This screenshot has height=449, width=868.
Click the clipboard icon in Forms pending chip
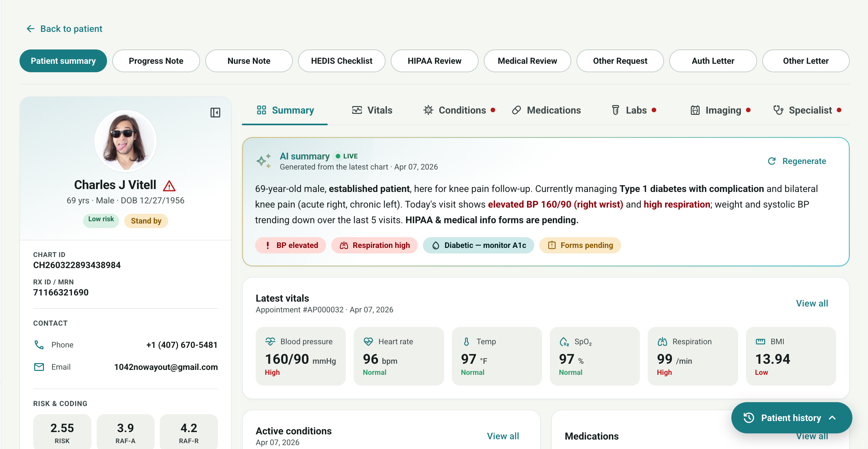(x=551, y=245)
